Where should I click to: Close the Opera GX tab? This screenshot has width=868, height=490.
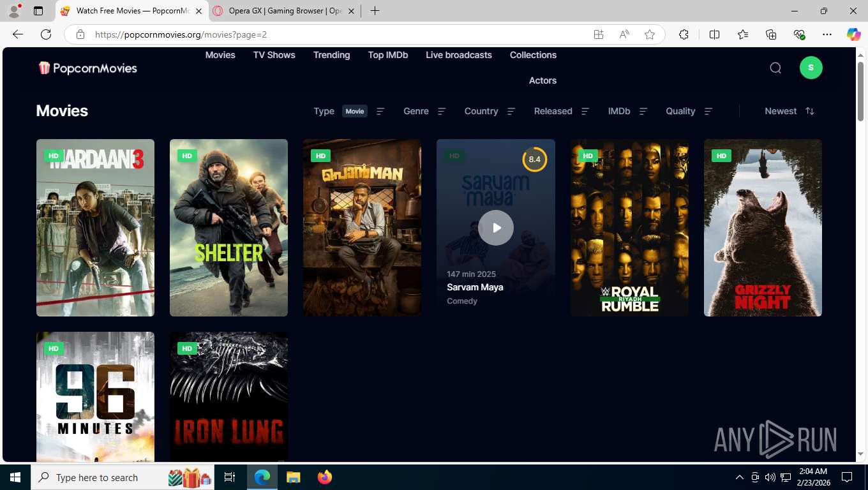point(351,11)
